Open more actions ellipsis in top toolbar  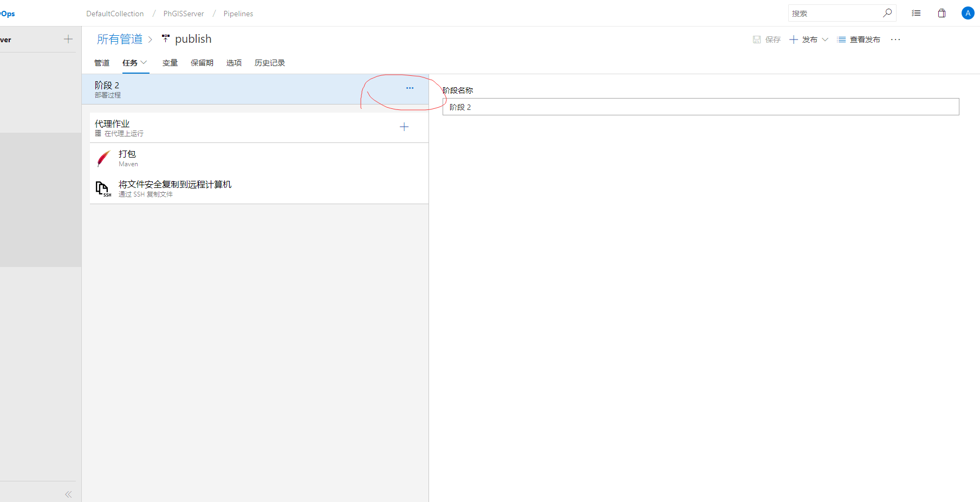pos(895,40)
